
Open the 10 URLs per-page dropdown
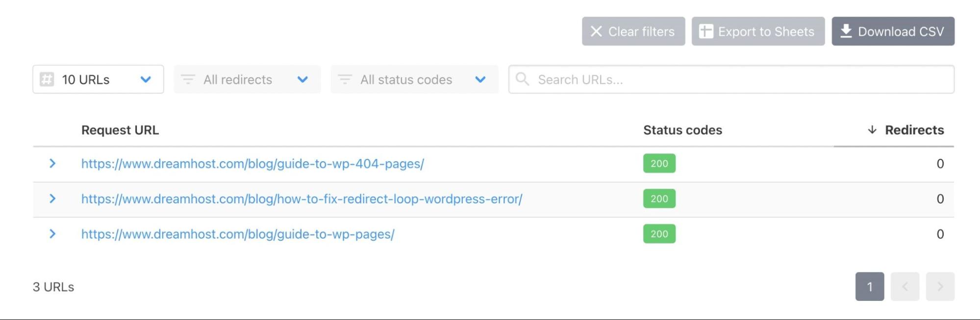[x=98, y=79]
